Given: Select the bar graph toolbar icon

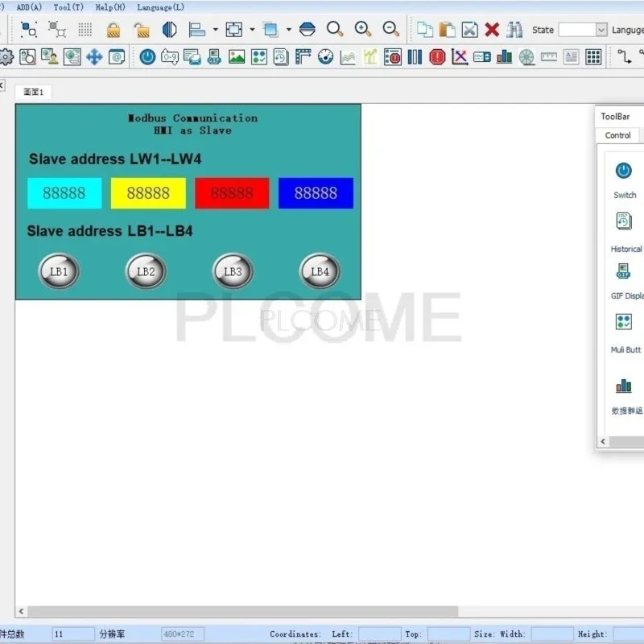Looking at the screenshot, I should pyautogui.click(x=504, y=57).
